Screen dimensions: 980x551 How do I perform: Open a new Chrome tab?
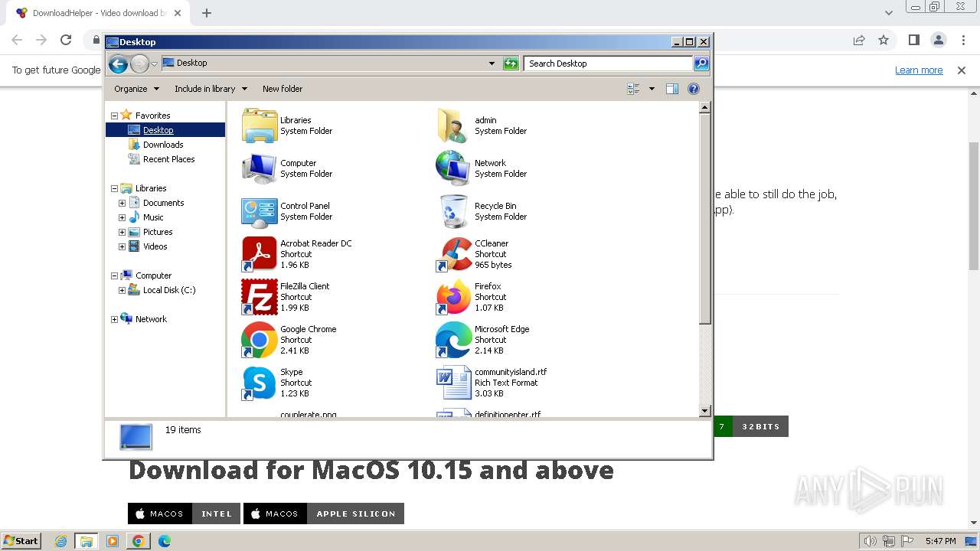[x=207, y=13]
